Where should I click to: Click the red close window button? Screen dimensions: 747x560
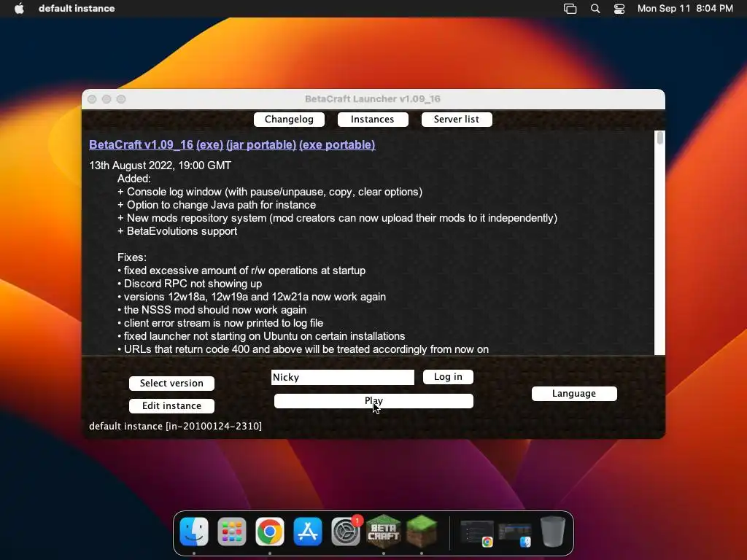pyautogui.click(x=92, y=99)
